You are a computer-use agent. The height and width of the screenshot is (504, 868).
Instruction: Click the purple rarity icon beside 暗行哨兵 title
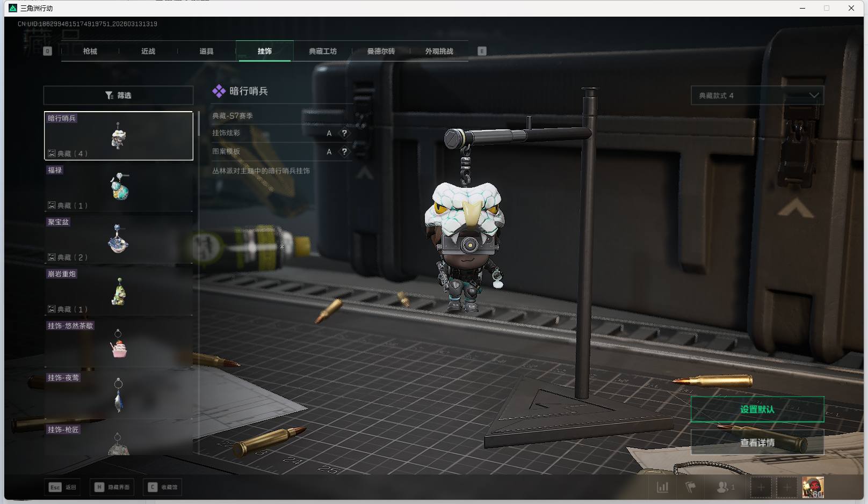[x=219, y=91]
